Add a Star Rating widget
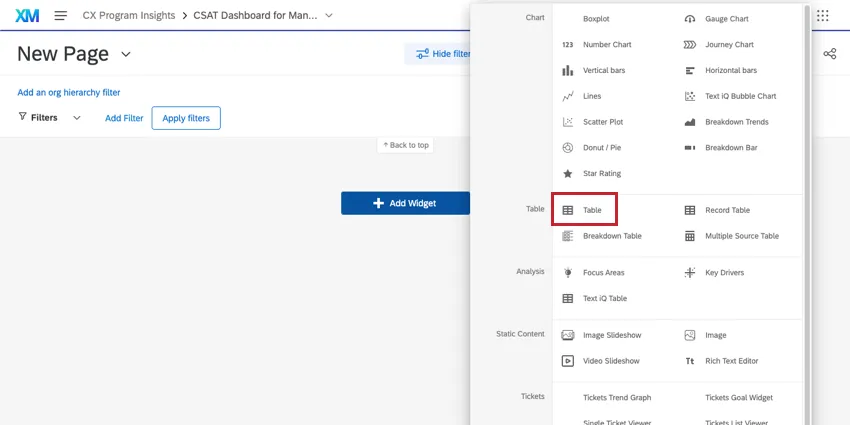 (x=602, y=174)
